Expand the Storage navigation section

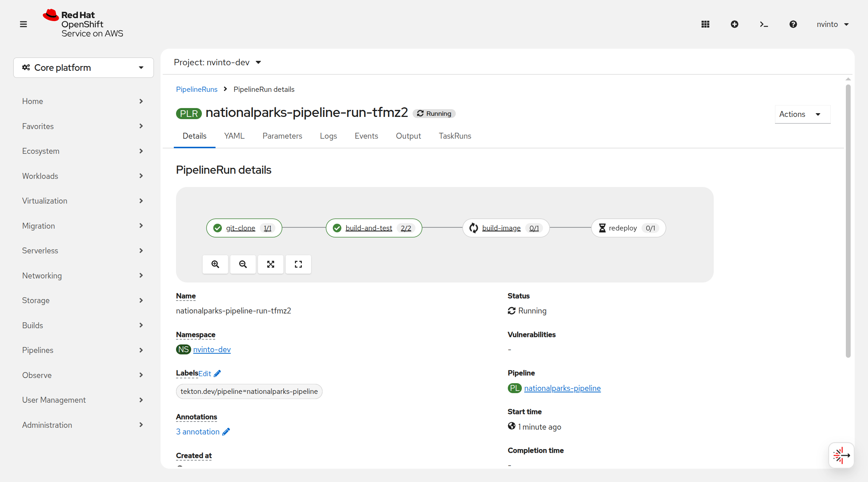[x=83, y=300]
